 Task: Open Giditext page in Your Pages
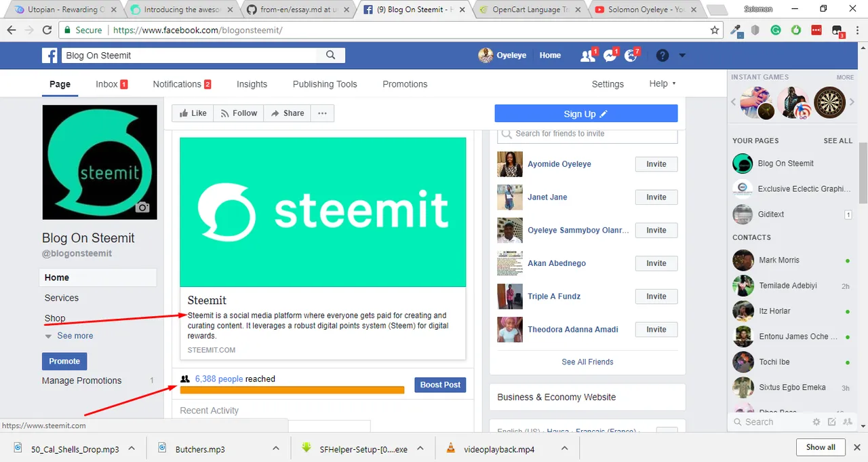[770, 214]
